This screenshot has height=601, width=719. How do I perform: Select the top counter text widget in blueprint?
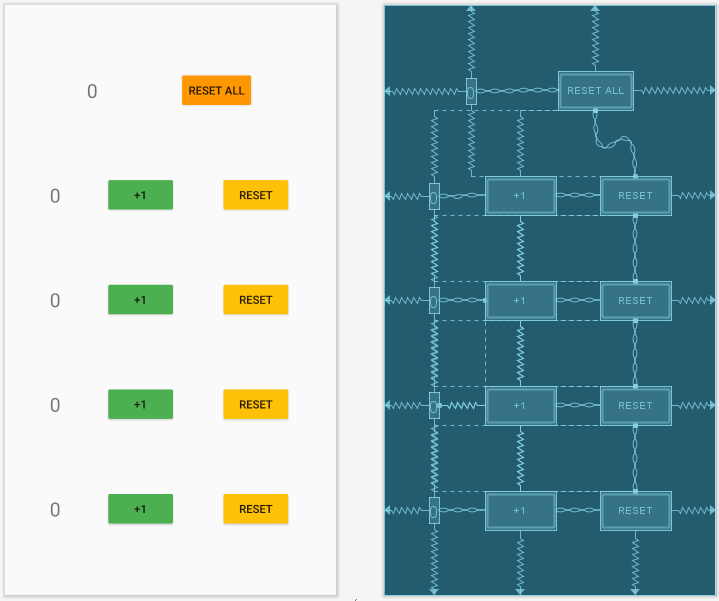pyautogui.click(x=471, y=91)
